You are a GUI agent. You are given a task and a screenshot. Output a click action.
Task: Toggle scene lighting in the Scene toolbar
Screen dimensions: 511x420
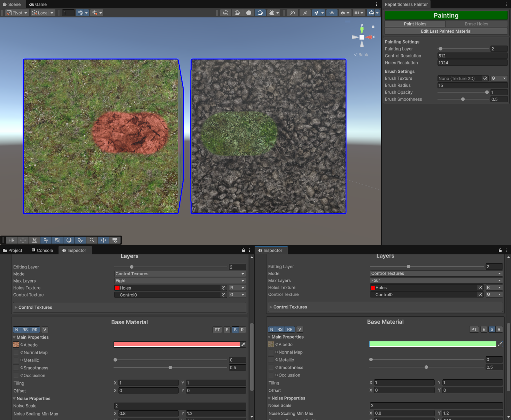(260, 13)
